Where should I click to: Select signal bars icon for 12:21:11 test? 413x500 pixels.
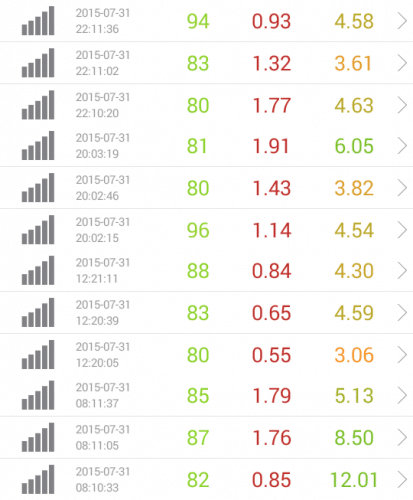pyautogui.click(x=38, y=270)
